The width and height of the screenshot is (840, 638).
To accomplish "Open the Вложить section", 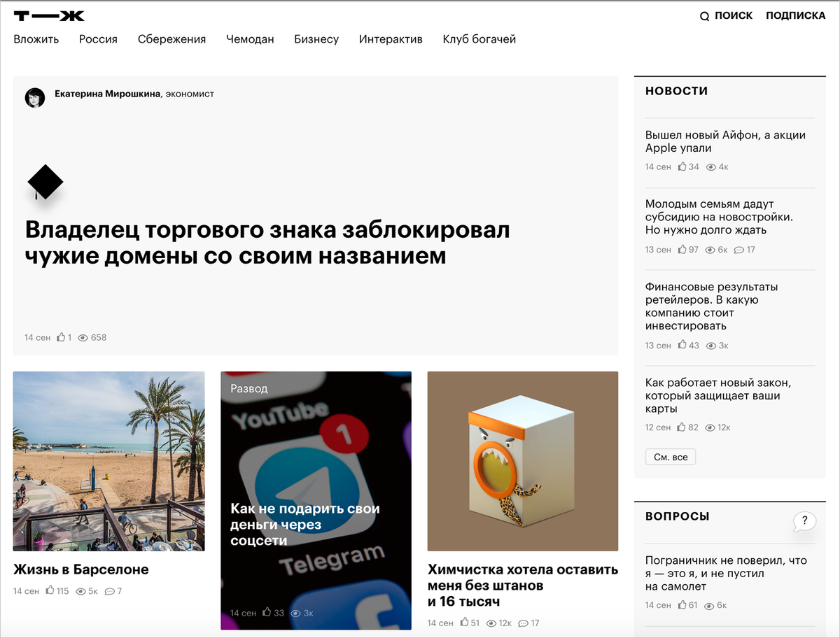I will [x=36, y=39].
